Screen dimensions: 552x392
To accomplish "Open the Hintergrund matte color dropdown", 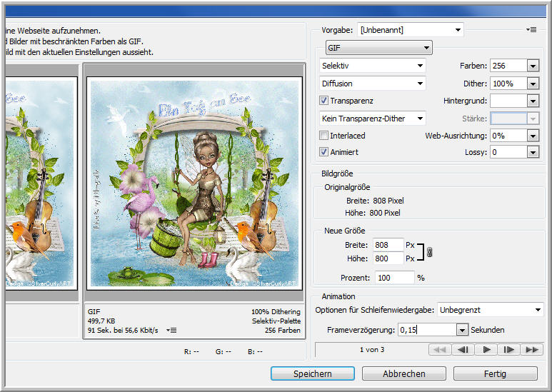I will click(533, 101).
